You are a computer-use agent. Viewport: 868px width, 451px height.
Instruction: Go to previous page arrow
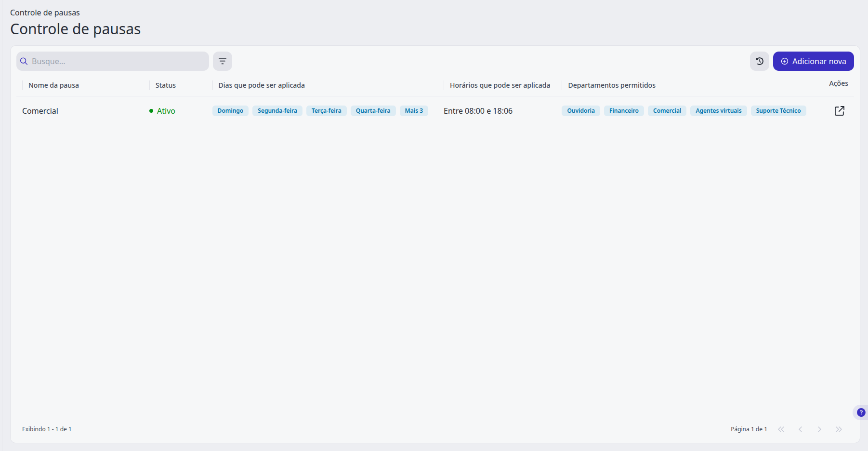[x=801, y=429]
